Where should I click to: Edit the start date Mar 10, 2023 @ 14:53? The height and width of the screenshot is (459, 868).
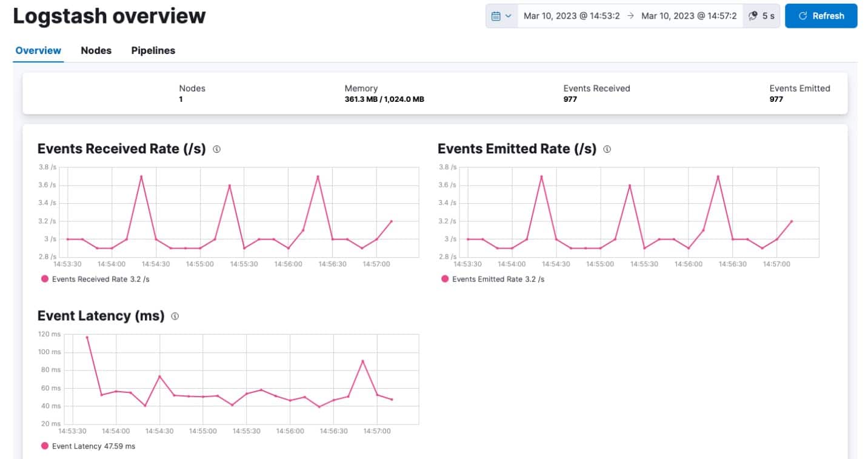click(572, 16)
